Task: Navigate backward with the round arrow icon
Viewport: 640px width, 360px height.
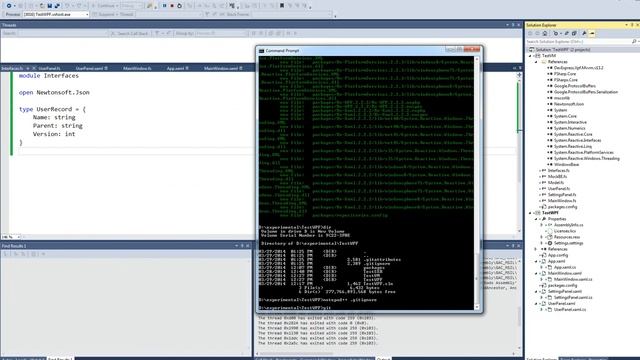Action: 9,6
